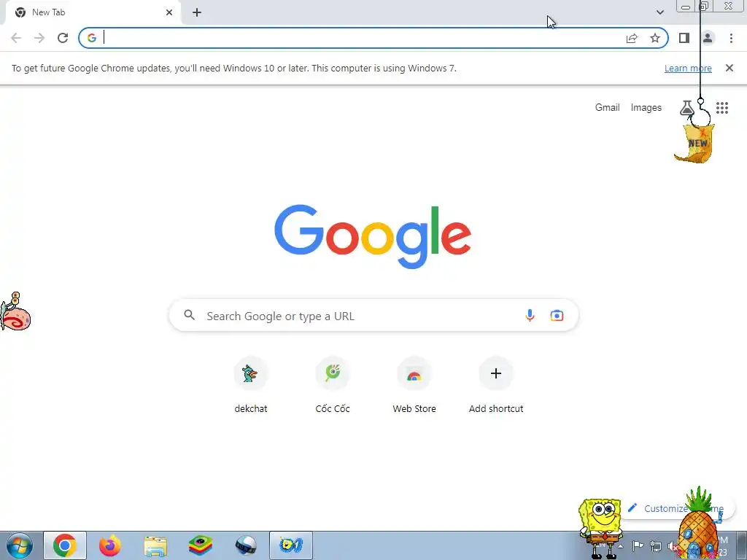Click the SpongeBob app taskbar icon
Screen dimensions: 747x560
291,545
